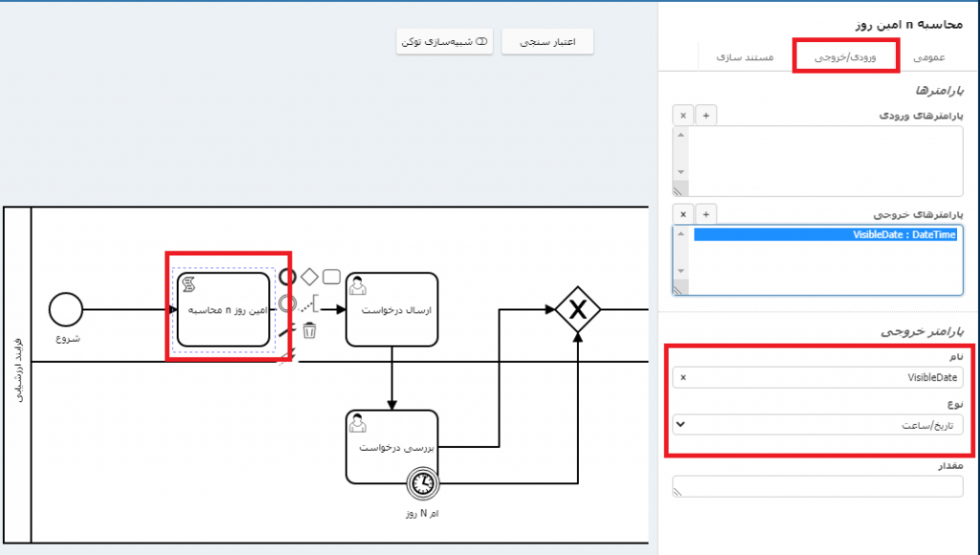This screenshot has width=980, height=555.
Task: Delete element using trash icon
Action: [309, 330]
